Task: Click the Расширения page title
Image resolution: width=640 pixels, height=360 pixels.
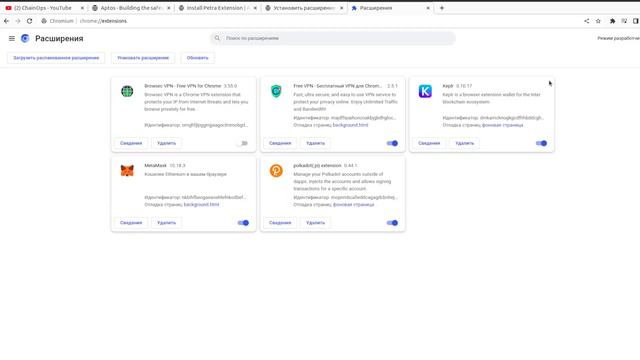Action: (59, 38)
